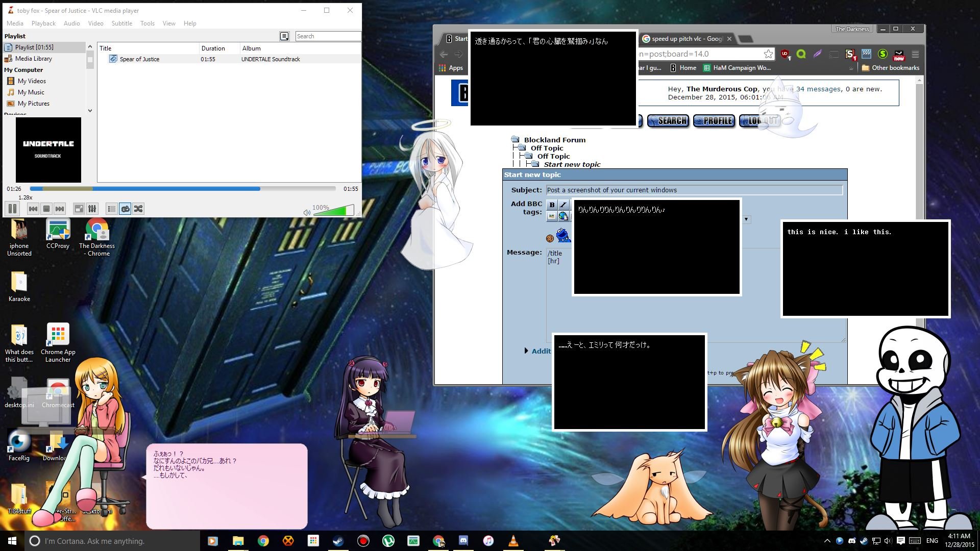Bookmark page with Chrome star icon

(768, 54)
